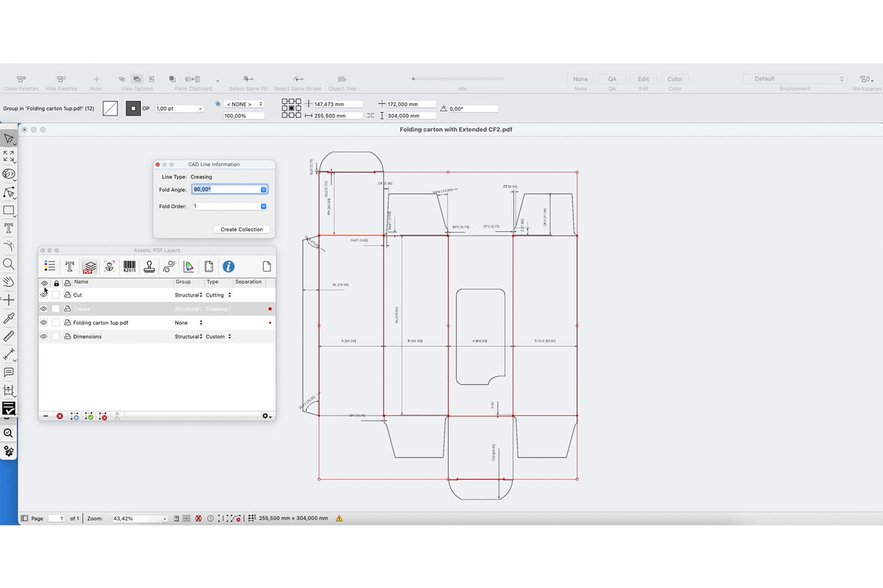Open the Fold Angle dropdown
Viewport: 883px width, 588px height.
(264, 189)
